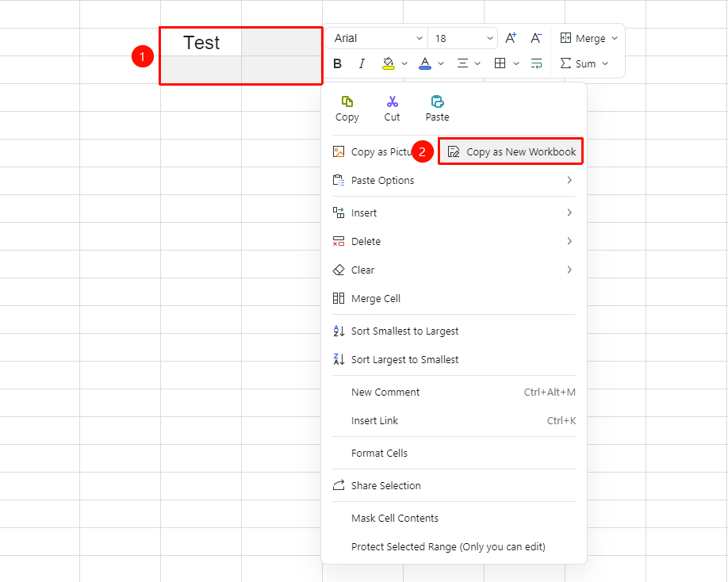Image resolution: width=728 pixels, height=582 pixels.
Task: Open the Sum functions dropdown arrow
Action: (605, 63)
